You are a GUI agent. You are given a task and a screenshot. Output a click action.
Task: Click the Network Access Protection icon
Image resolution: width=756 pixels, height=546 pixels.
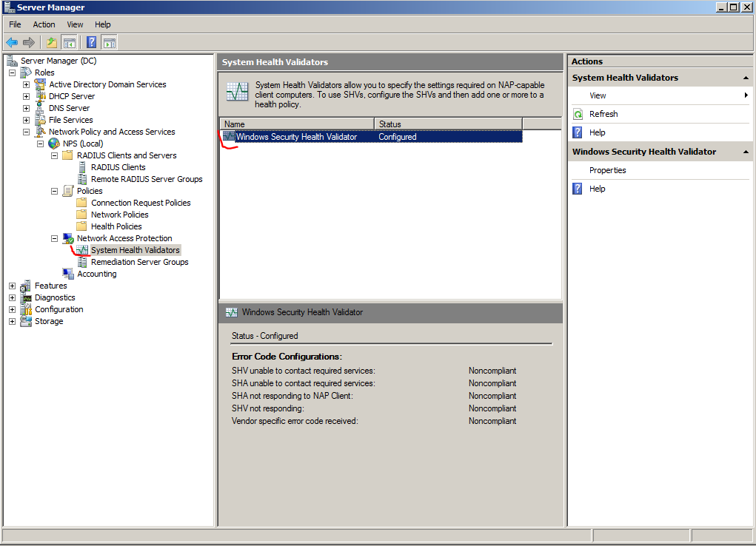[68, 238]
